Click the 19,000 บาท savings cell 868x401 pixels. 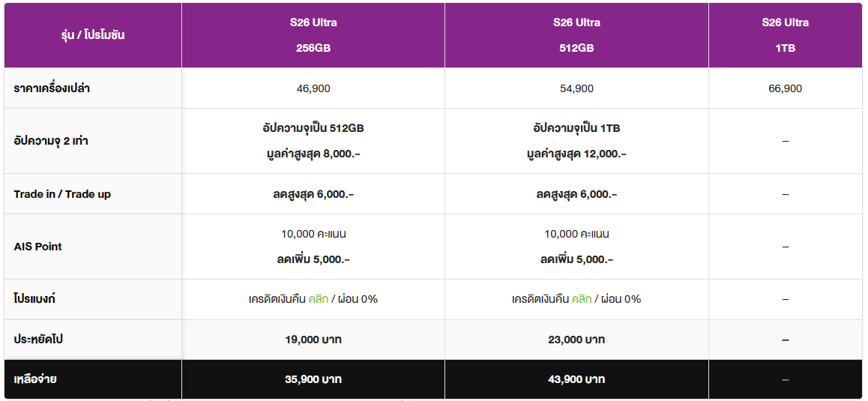click(313, 340)
